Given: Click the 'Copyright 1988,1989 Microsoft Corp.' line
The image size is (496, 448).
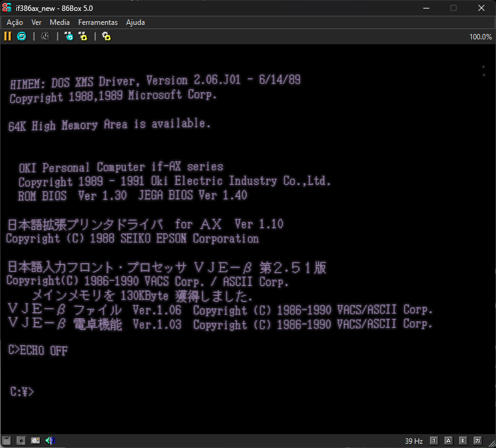Looking at the screenshot, I should pyautogui.click(x=113, y=96).
